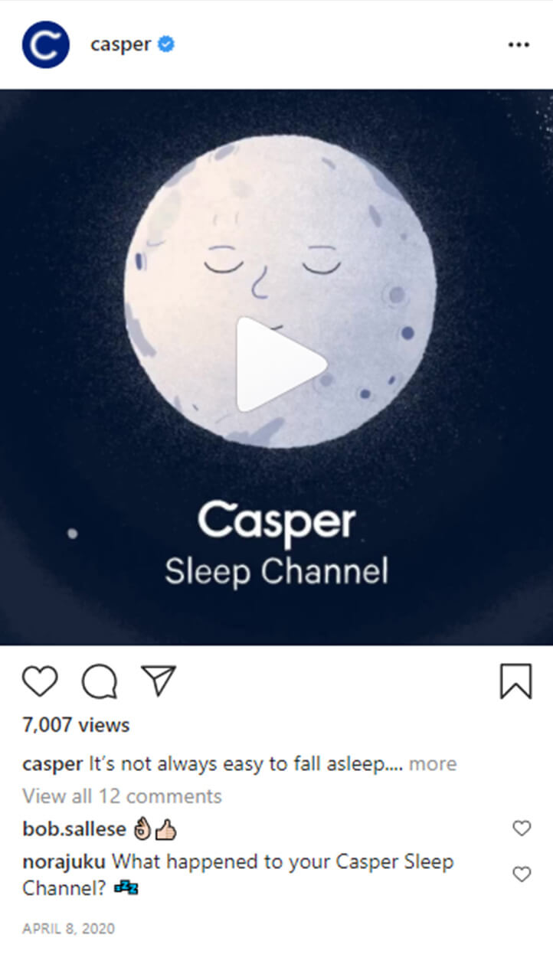
Task: Expand caption with the more link
Action: coord(433,764)
